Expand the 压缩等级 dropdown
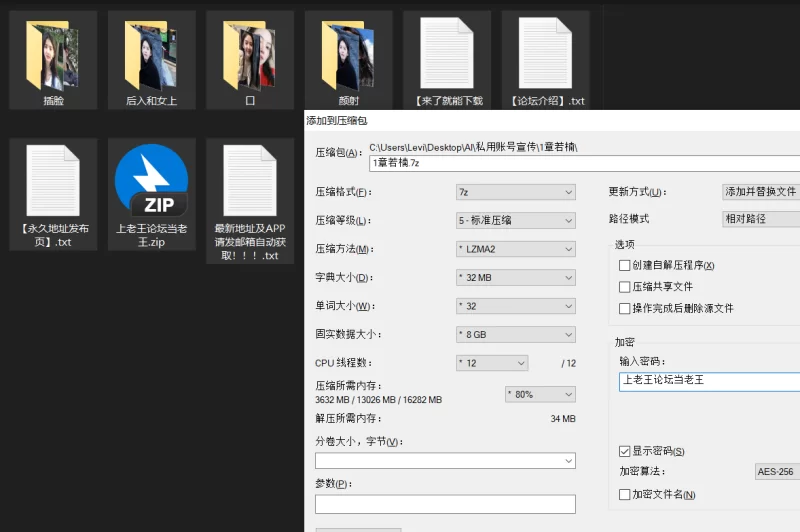Image resolution: width=800 pixels, height=532 pixels. pyautogui.click(x=515, y=220)
